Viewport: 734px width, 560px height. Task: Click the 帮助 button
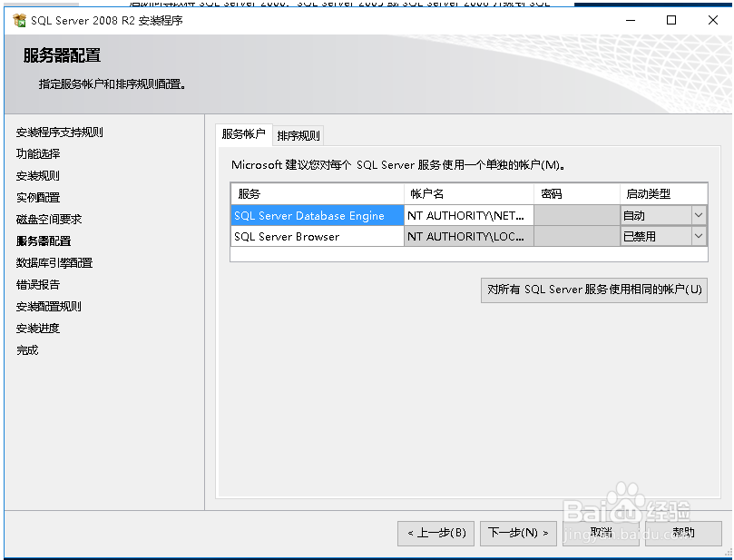point(683,534)
